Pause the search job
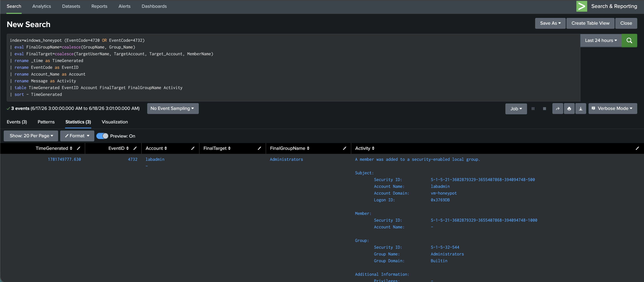The image size is (644, 282). point(533,109)
